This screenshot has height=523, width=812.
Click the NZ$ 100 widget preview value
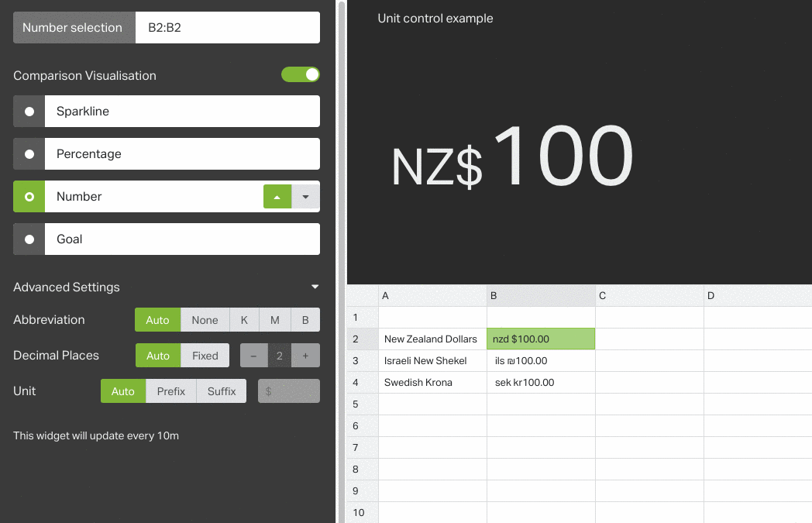click(512, 157)
